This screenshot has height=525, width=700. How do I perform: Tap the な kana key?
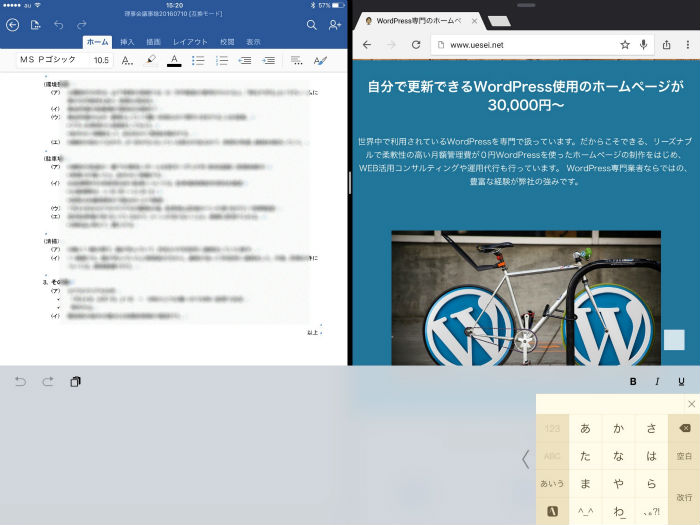click(618, 456)
